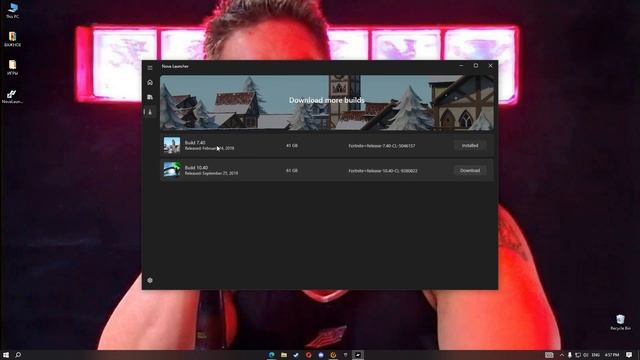This screenshot has height=360, width=640.
Task: Click the Fortnite+Release-10.40 version string
Action: (x=383, y=171)
